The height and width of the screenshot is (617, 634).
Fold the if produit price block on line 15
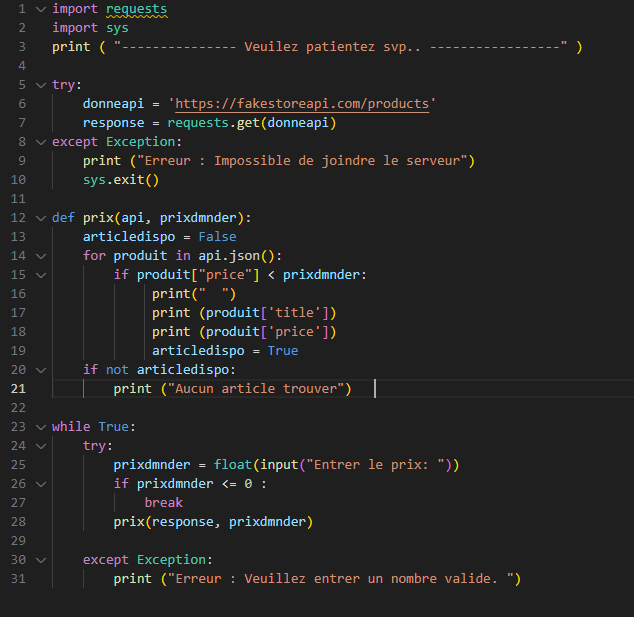coord(41,275)
